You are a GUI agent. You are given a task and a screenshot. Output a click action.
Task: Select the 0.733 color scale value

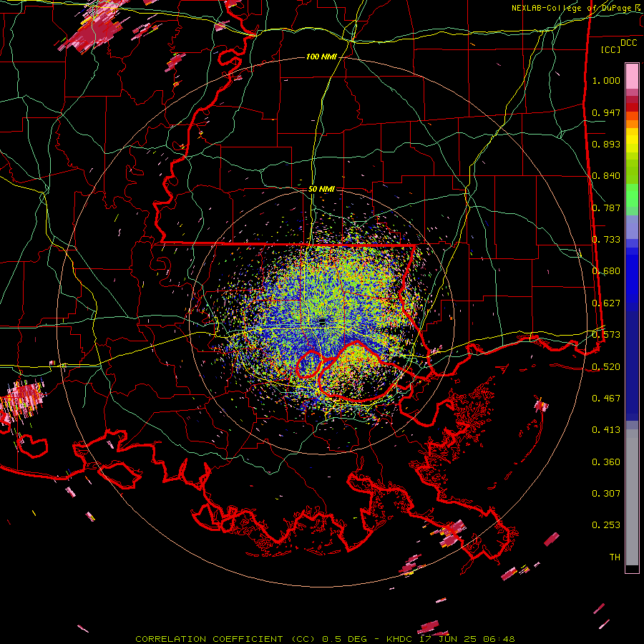click(606, 240)
